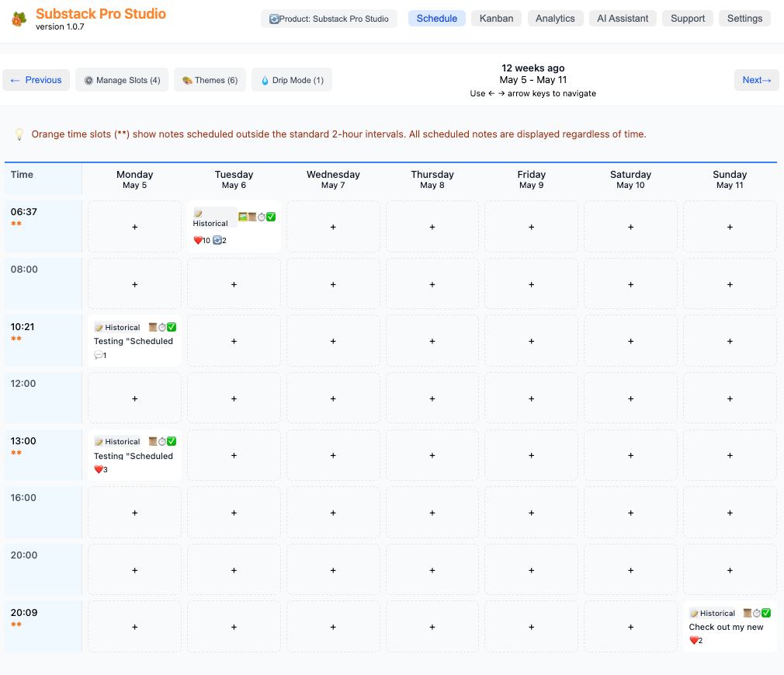Click the scroll icon on Tuesday 06:37 note
This screenshot has height=675, width=784.
[x=252, y=217]
